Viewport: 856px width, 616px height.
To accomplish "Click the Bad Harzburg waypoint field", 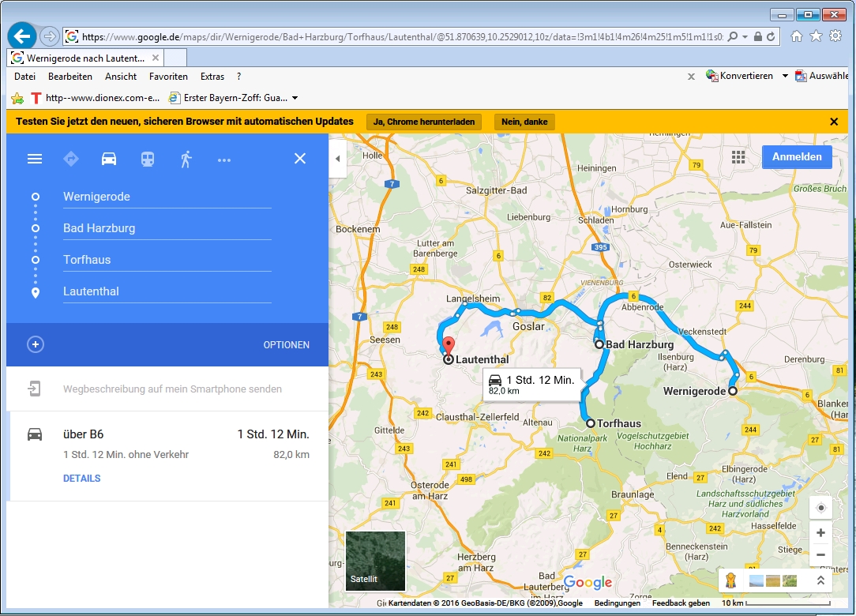I will pos(167,228).
